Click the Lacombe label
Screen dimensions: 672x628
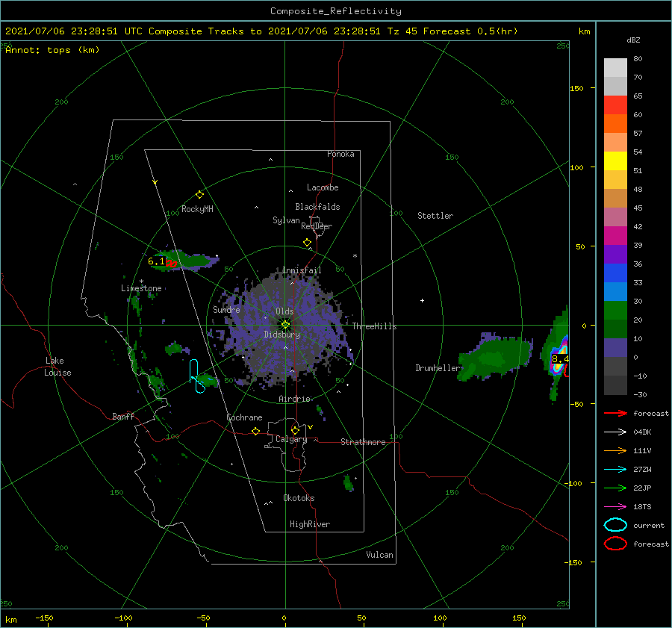pyautogui.click(x=323, y=187)
